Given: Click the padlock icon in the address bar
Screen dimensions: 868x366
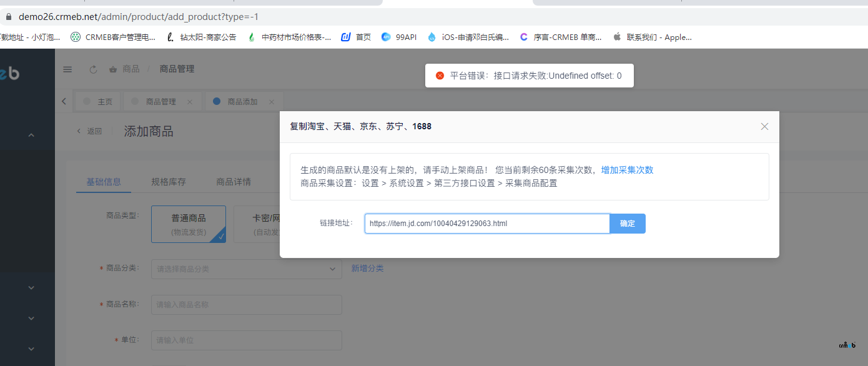Looking at the screenshot, I should pos(9,17).
